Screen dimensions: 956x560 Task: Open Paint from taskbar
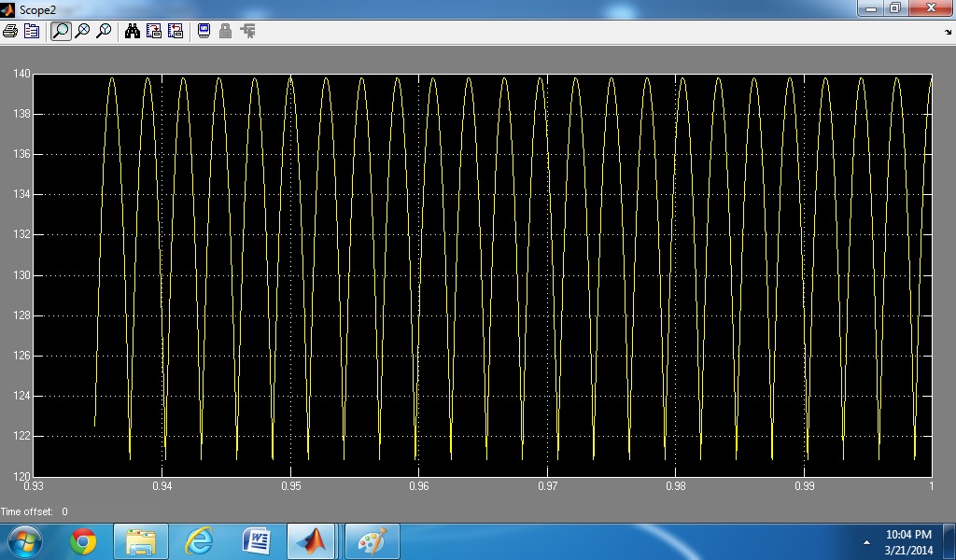click(372, 541)
